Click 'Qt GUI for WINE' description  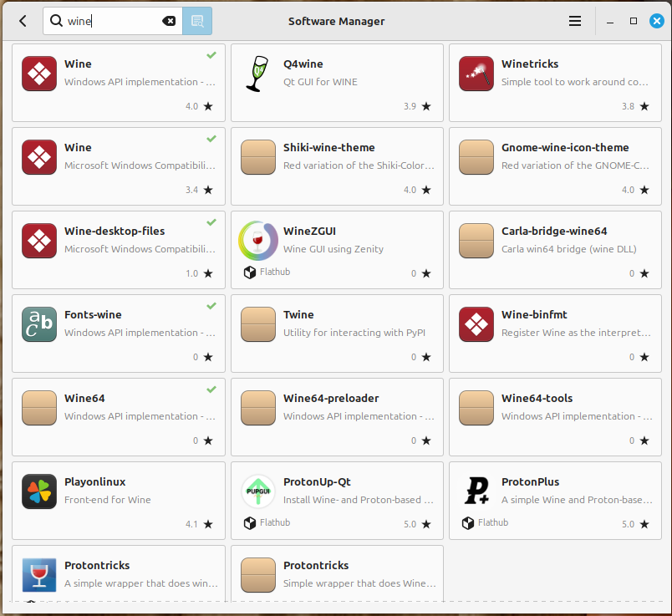(x=320, y=82)
